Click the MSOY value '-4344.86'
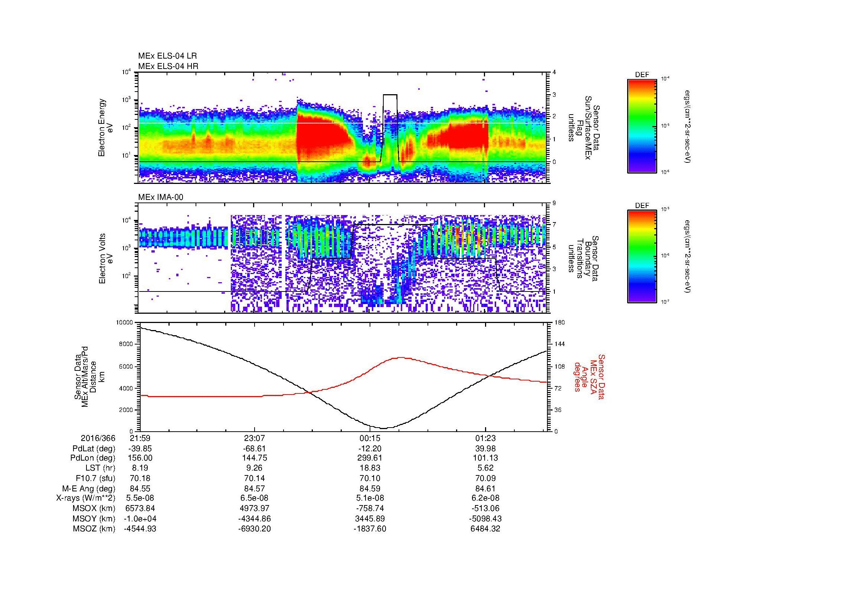The width and height of the screenshot is (868, 613). (255, 518)
